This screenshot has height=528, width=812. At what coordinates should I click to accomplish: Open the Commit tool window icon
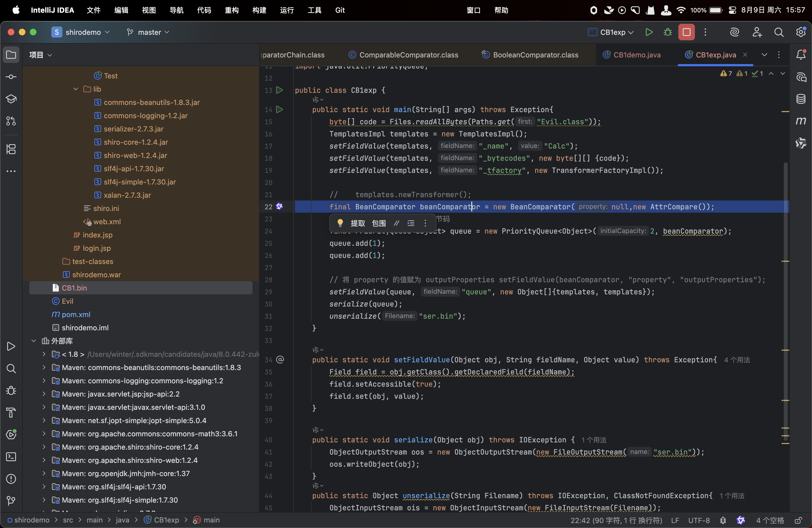(11, 77)
